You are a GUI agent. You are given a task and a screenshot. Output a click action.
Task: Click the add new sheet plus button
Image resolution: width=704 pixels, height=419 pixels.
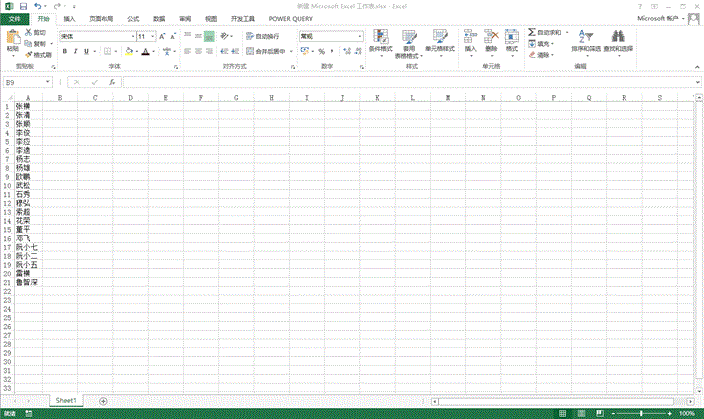pyautogui.click(x=103, y=400)
